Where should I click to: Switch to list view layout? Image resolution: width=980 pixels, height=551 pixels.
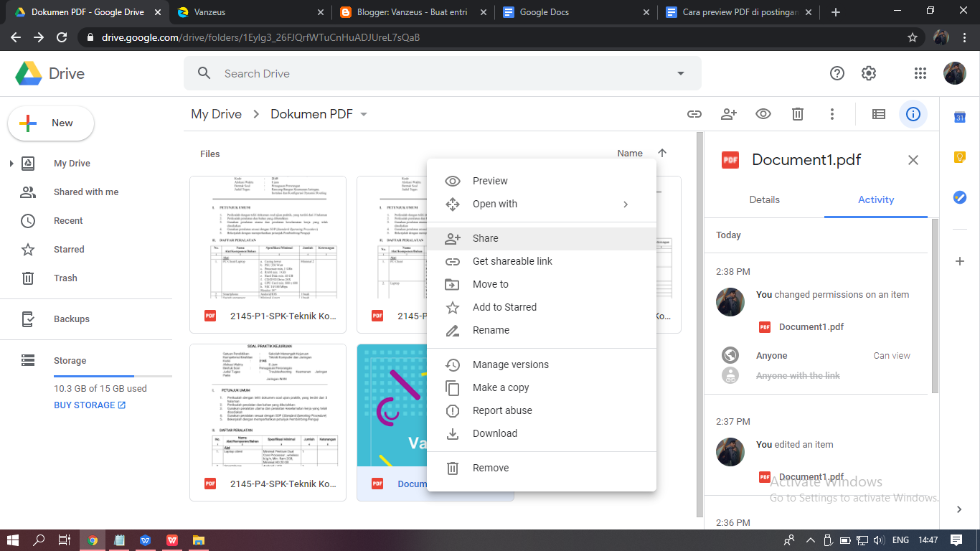pyautogui.click(x=878, y=114)
